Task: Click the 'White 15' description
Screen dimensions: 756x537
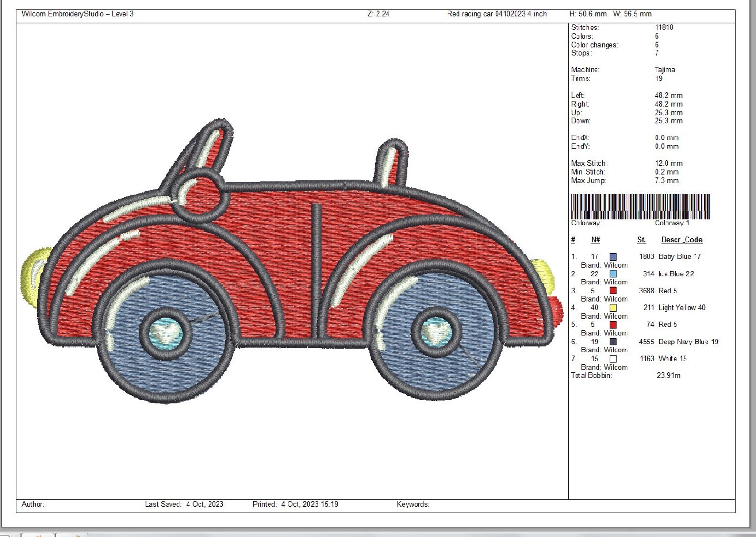Action: coord(673,359)
